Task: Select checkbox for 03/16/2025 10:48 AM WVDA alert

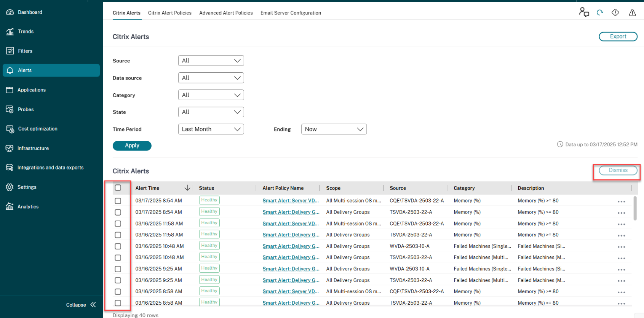Action: point(118,246)
